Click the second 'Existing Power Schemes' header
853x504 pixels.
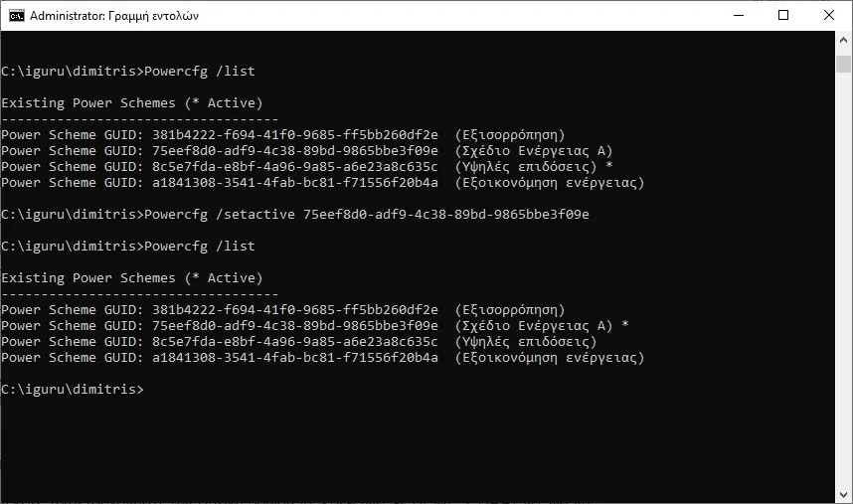point(131,278)
